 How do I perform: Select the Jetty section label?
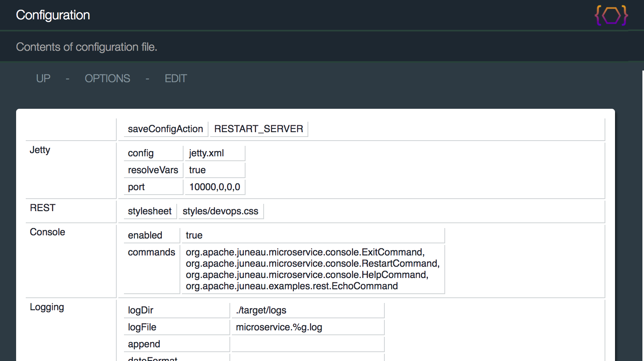pyautogui.click(x=40, y=150)
